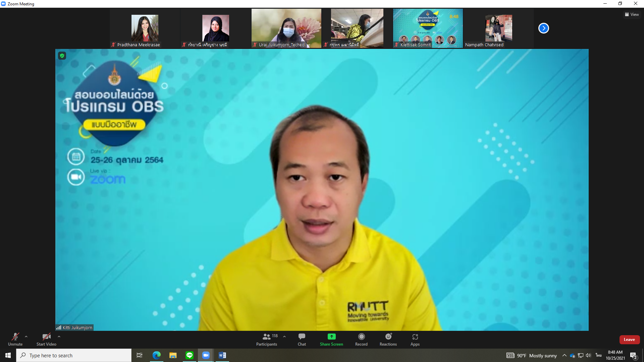
Task: Select the hijab-wearing participant's thumbnail
Action: (216, 28)
